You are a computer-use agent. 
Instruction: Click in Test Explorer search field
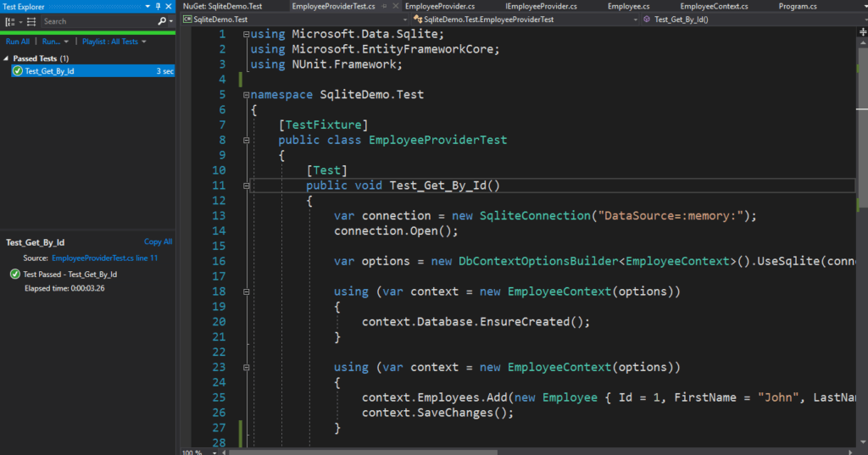pos(98,21)
